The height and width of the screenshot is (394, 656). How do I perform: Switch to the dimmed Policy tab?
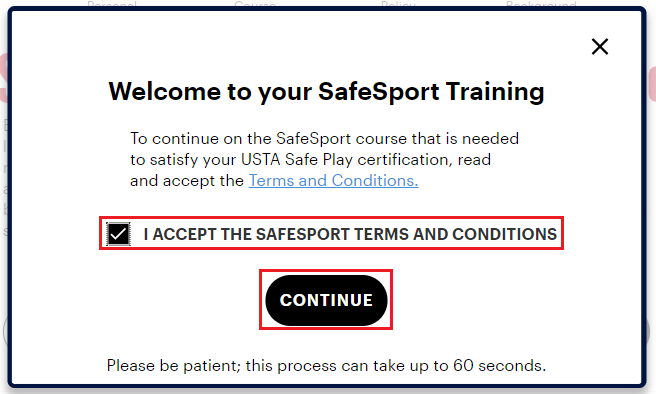click(398, 4)
